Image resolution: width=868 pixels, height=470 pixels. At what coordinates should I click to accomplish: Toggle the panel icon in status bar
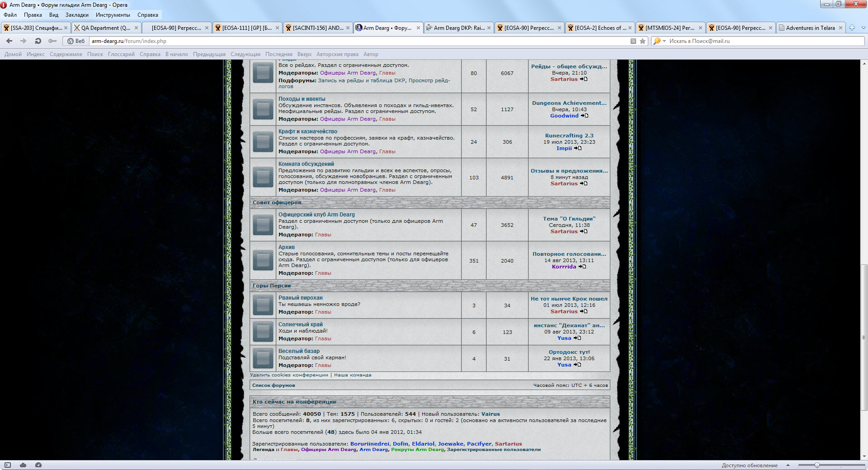[x=8, y=465]
